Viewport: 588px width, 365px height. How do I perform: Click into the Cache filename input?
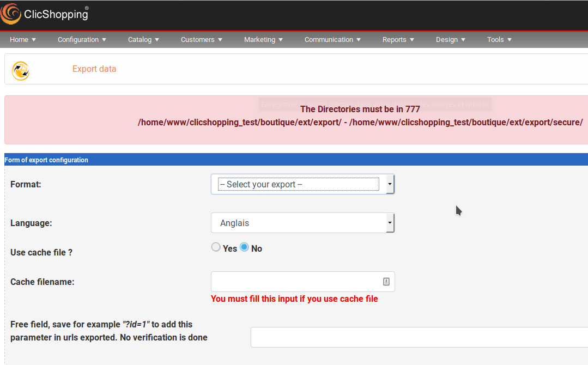(302, 282)
